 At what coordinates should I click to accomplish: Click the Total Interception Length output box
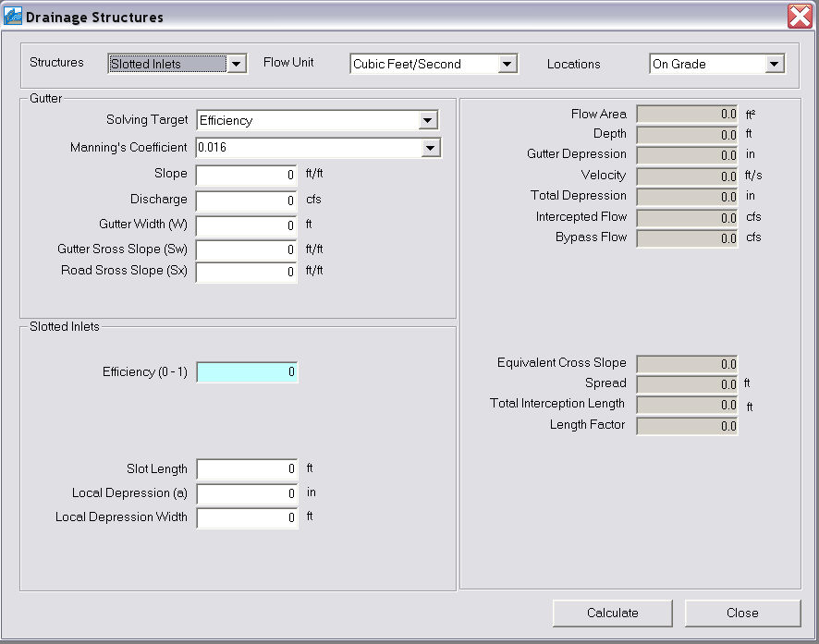(687, 405)
